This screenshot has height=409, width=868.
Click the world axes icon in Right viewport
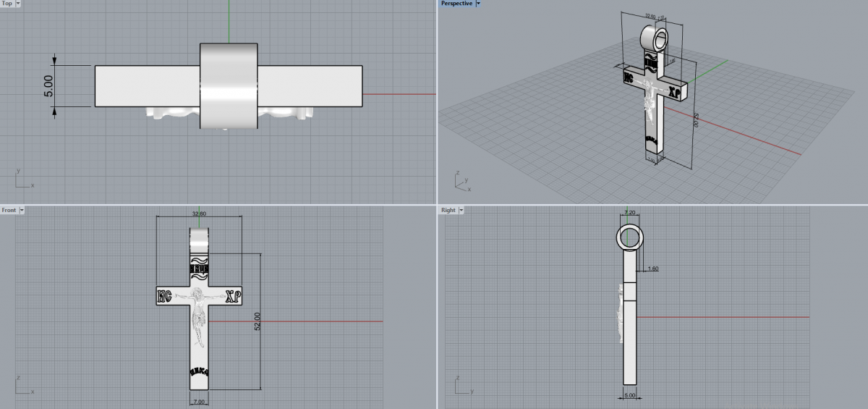pyautogui.click(x=460, y=385)
